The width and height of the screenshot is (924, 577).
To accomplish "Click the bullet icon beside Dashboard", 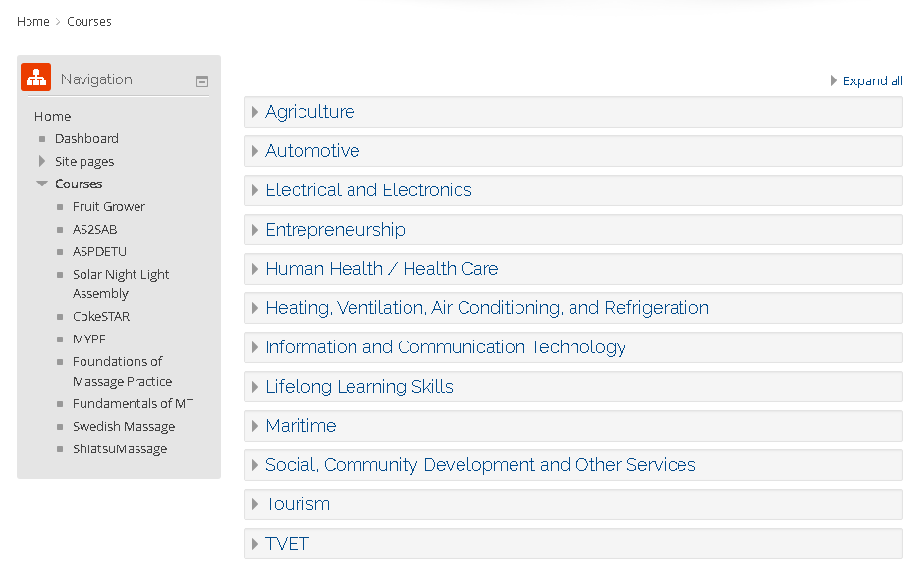I will (x=42, y=139).
